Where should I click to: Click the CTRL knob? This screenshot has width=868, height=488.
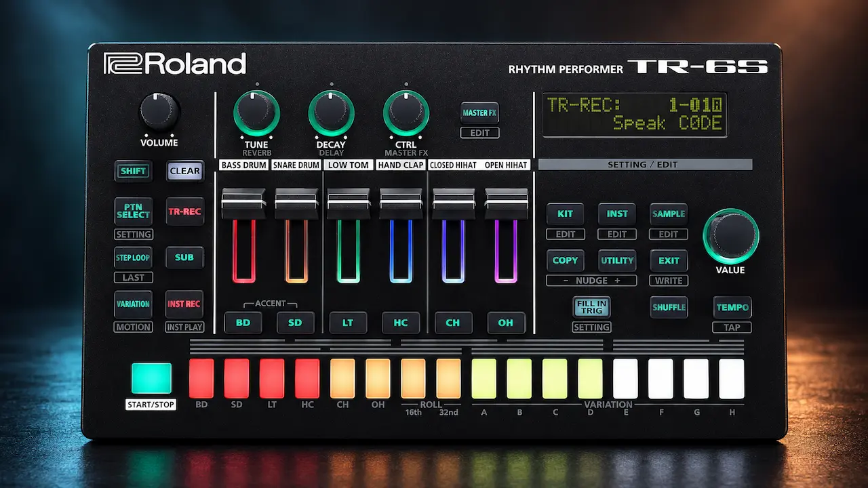point(406,113)
